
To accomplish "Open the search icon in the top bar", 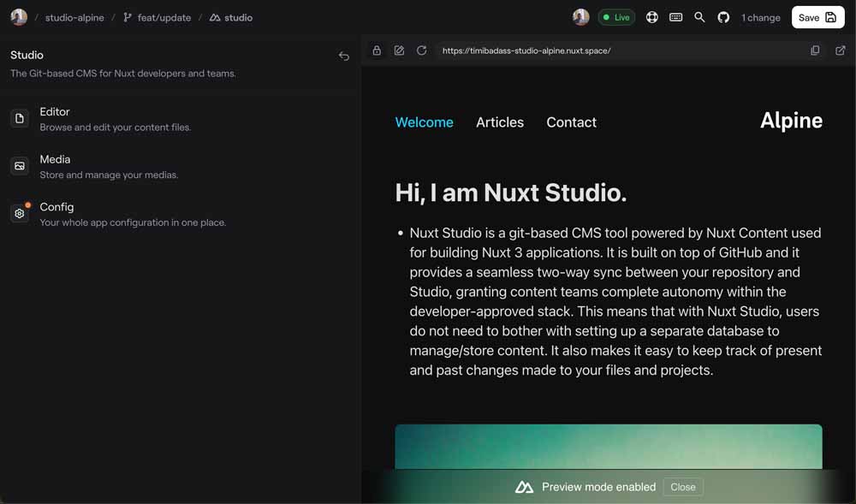I will coord(699,17).
